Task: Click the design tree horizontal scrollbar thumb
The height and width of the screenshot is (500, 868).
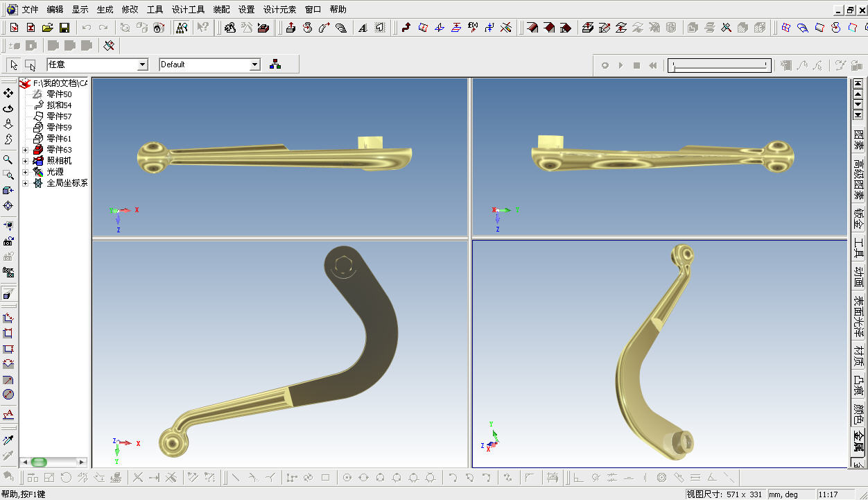Action: click(39, 462)
